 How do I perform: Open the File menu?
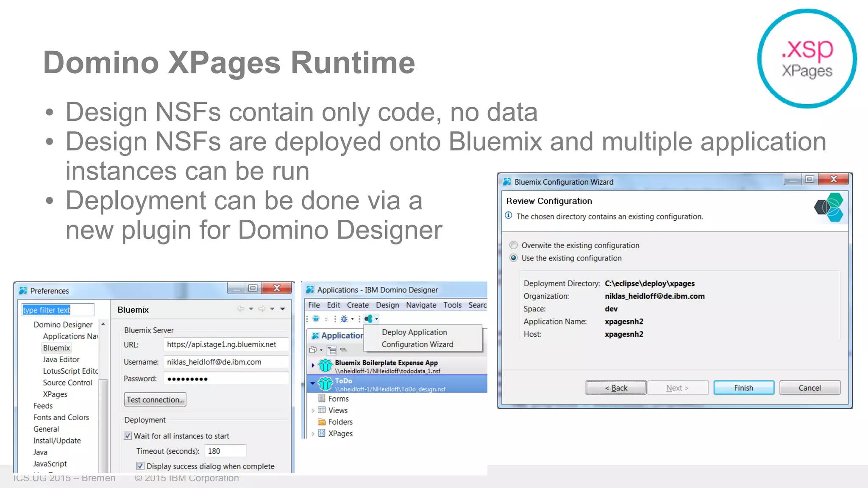pyautogui.click(x=314, y=305)
